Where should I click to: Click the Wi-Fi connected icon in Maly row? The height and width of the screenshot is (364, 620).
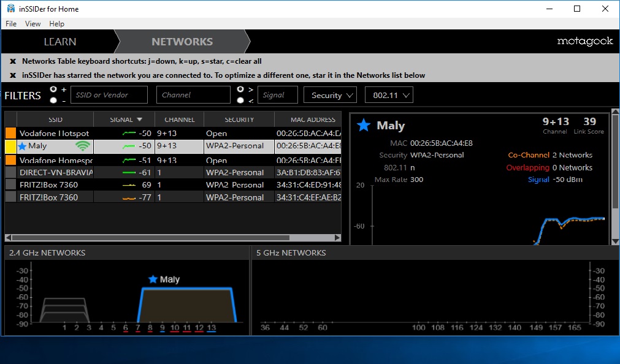pyautogui.click(x=83, y=146)
